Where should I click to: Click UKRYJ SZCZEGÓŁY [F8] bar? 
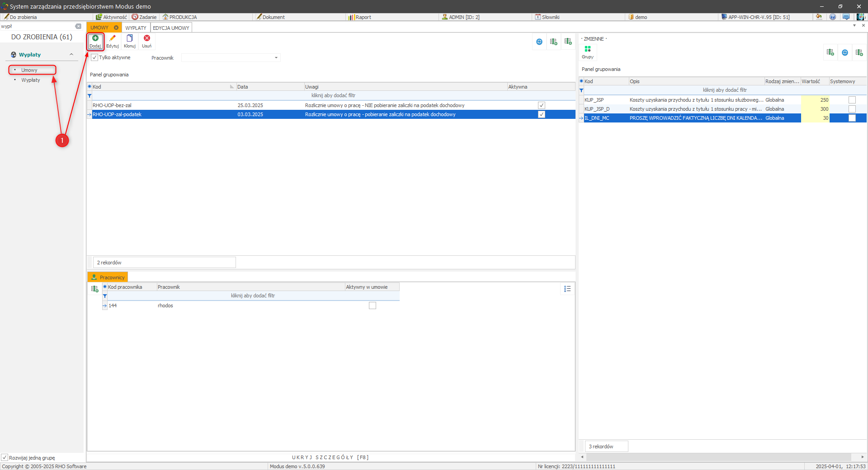330,457
